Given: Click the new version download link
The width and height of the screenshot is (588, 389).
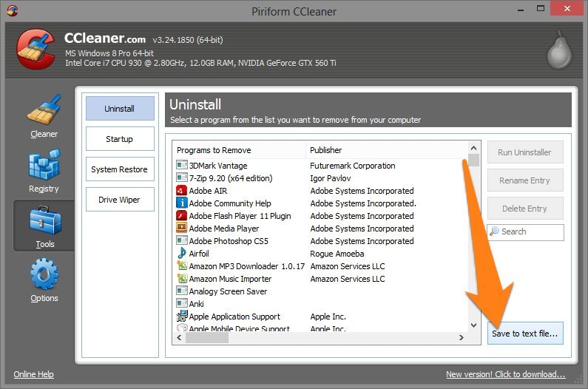Looking at the screenshot, I should [505, 374].
